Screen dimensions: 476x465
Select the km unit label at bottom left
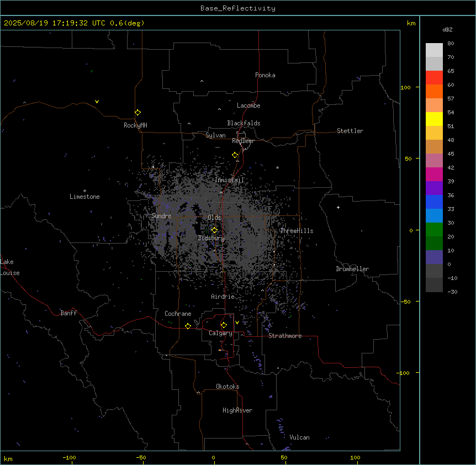click(8, 458)
